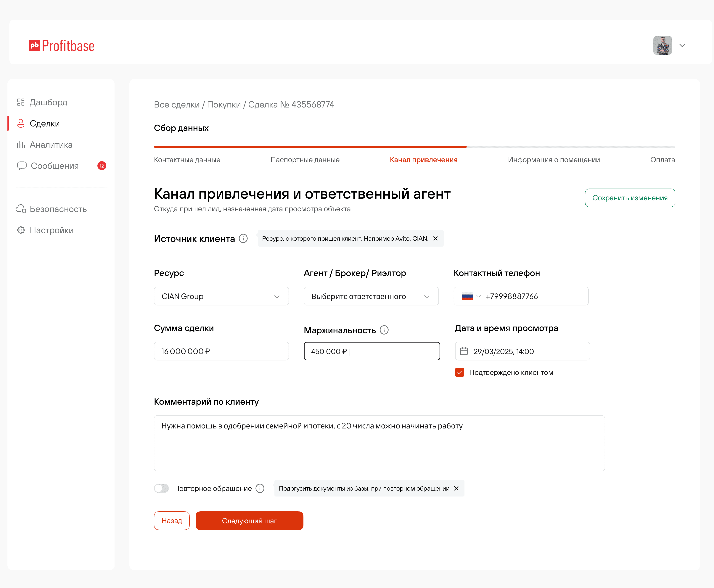Click the calendar icon in date field
The image size is (714, 588).
(464, 351)
